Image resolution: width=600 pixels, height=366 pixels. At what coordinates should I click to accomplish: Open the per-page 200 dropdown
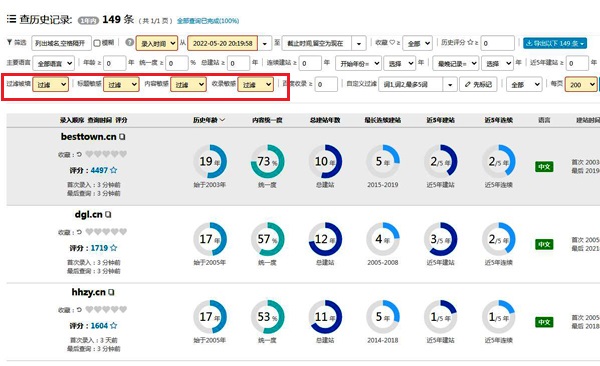coord(581,84)
